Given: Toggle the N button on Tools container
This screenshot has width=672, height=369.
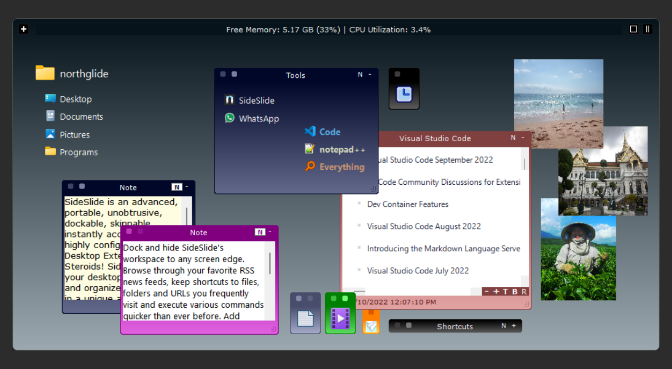Looking at the screenshot, I should [360, 75].
